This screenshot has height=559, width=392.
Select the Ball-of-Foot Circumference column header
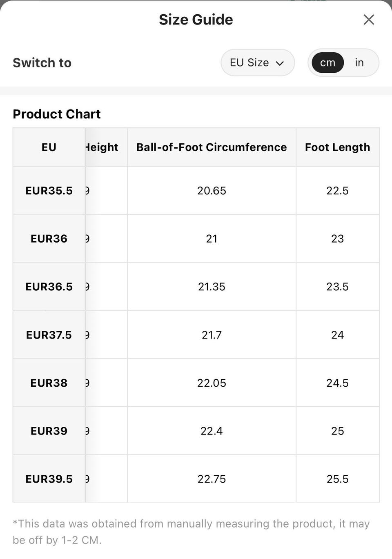pyautogui.click(x=212, y=147)
